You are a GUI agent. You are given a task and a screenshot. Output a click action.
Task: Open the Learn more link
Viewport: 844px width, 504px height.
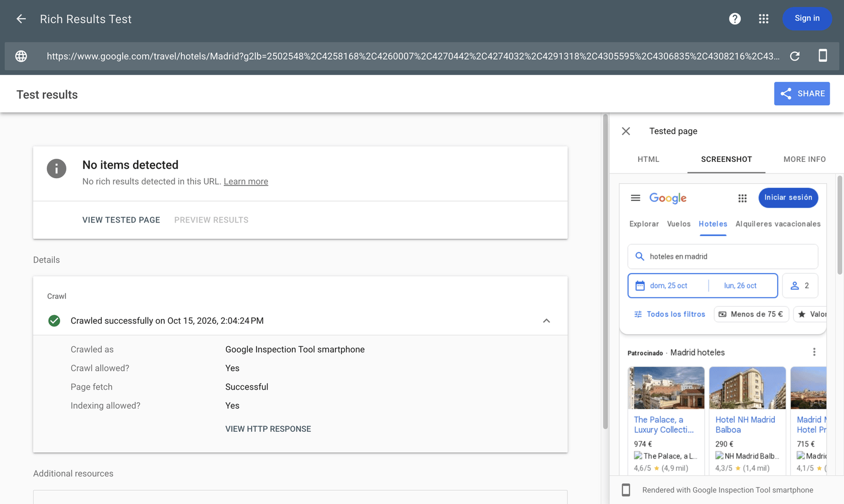coord(246,181)
